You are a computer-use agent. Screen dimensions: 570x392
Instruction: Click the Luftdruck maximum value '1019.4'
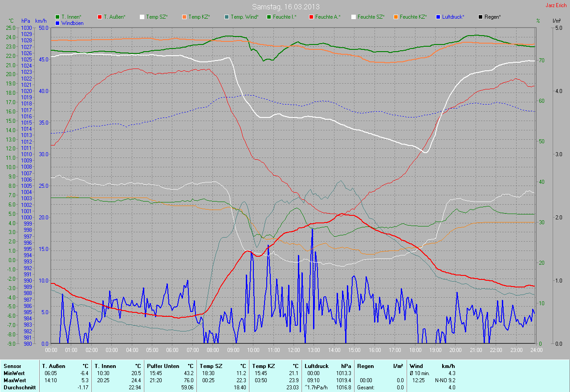point(343,380)
